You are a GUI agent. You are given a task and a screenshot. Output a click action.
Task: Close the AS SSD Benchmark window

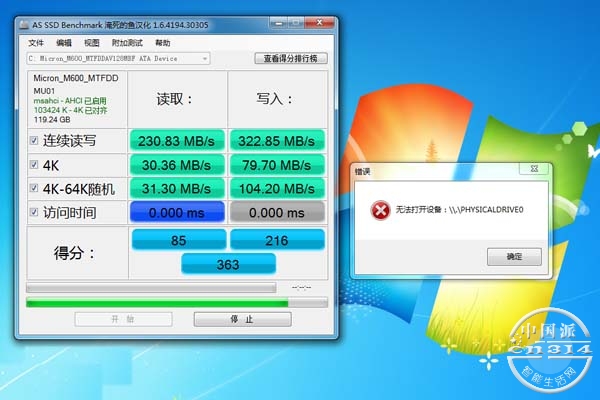pos(319,23)
